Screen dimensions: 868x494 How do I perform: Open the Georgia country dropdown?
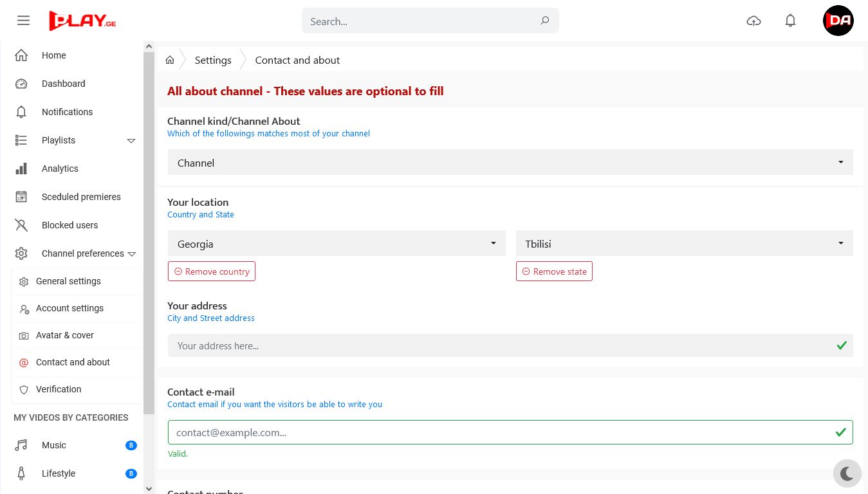click(336, 244)
